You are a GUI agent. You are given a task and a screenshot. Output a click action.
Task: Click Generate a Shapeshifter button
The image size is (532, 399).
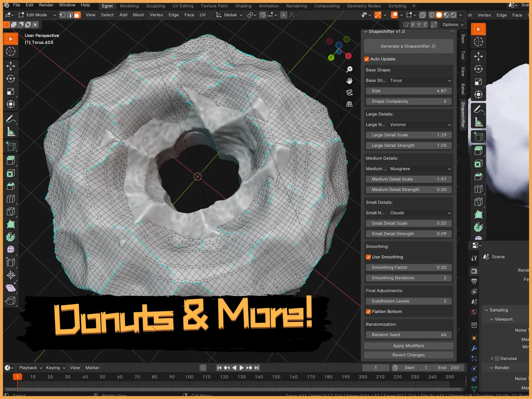408,46
